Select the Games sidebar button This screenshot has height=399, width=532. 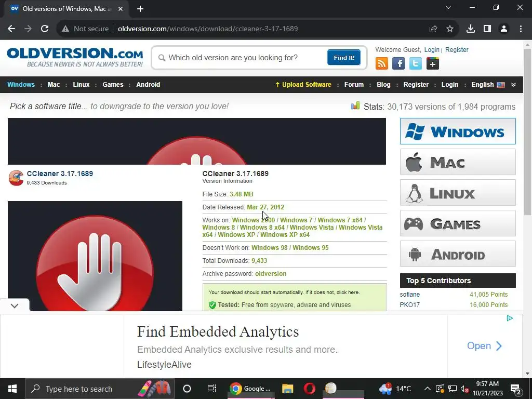[x=458, y=223]
